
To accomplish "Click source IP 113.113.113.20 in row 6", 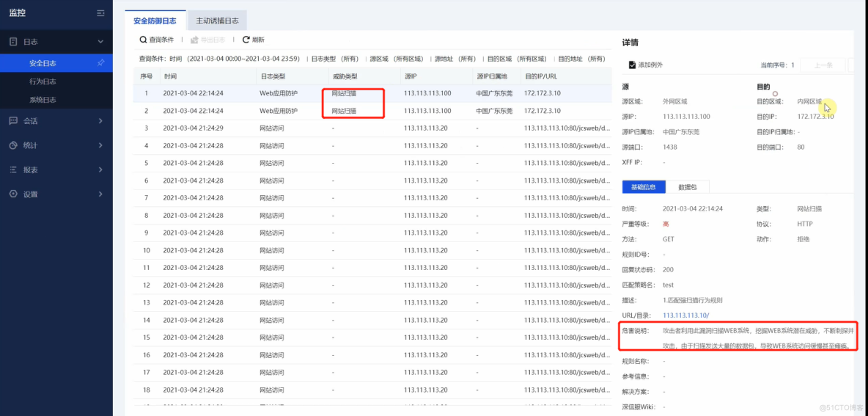I will 426,180.
